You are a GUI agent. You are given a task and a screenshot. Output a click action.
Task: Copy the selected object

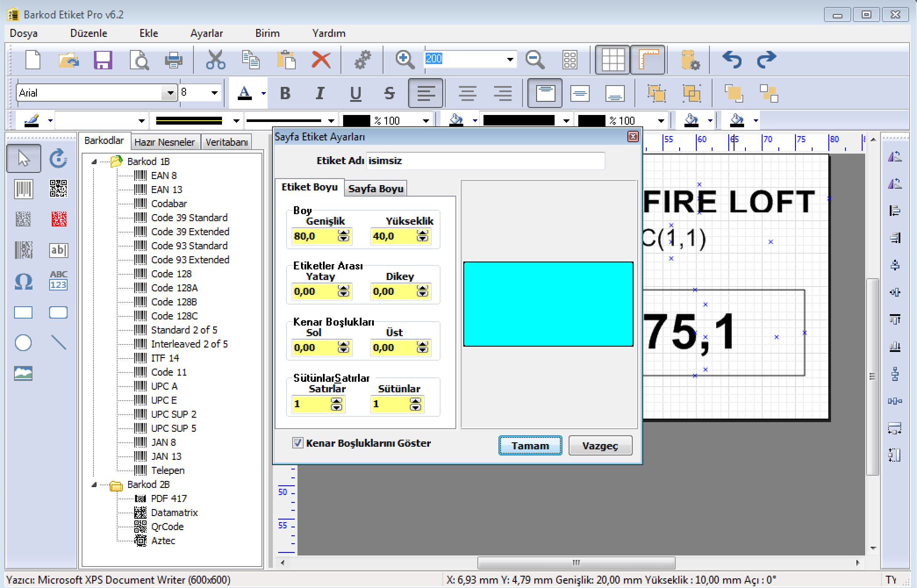pyautogui.click(x=251, y=60)
